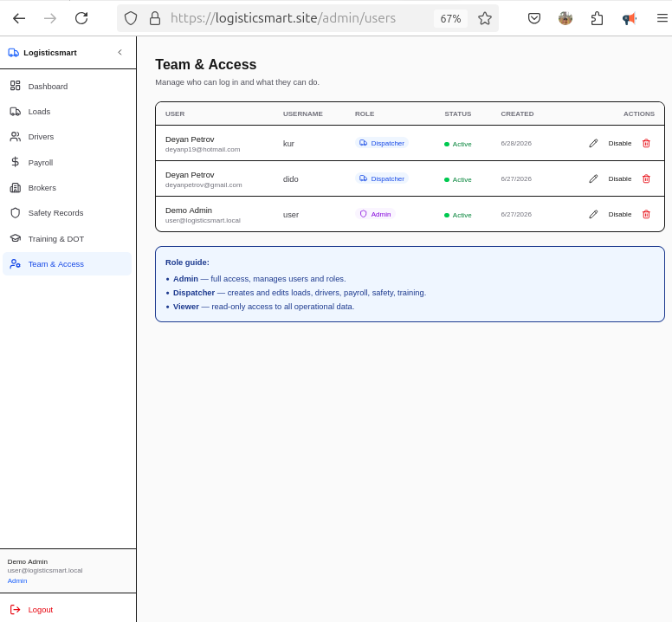This screenshot has height=622, width=672.
Task: Collapse the Logisticsmart sidebar chevron
Action: [x=120, y=52]
